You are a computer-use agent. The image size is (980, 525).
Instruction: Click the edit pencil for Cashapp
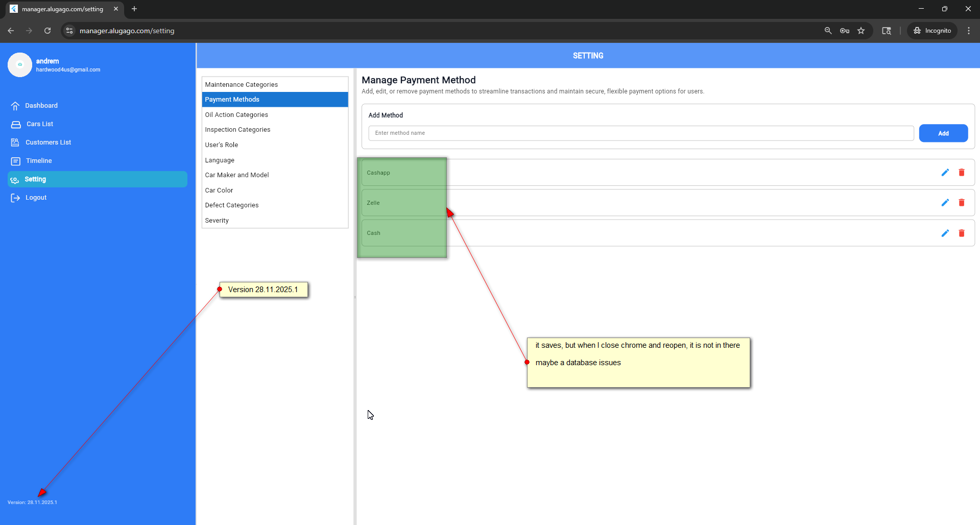coord(945,173)
